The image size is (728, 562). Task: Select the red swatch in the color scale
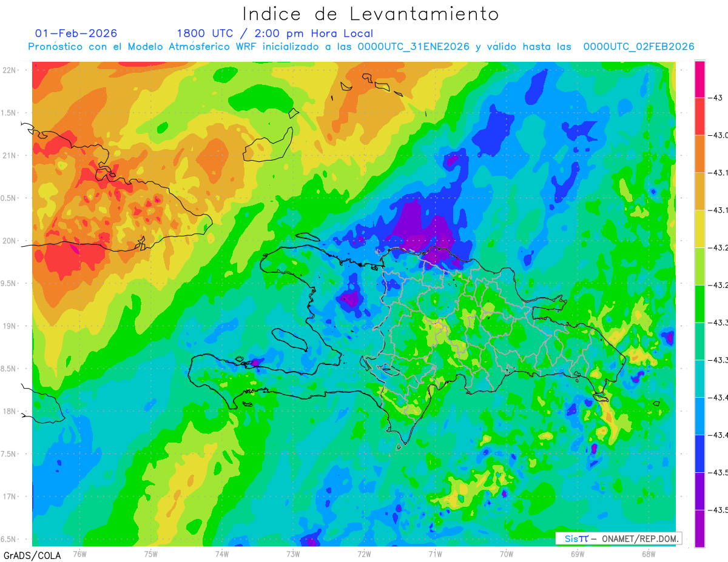(699, 116)
